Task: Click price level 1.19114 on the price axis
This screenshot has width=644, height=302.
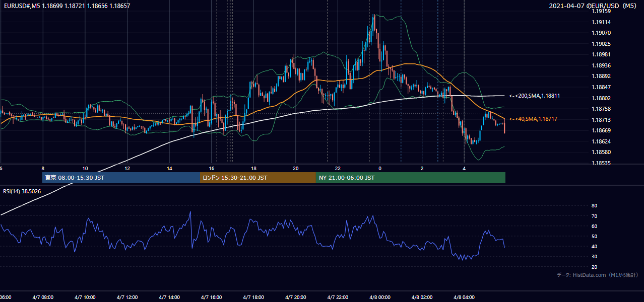Action: pos(601,22)
